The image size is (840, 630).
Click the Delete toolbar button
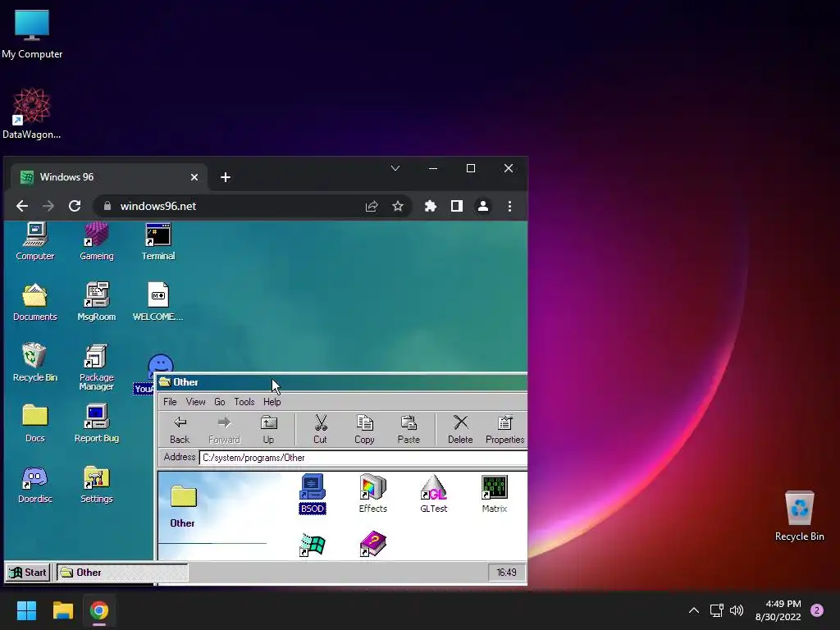[460, 430]
